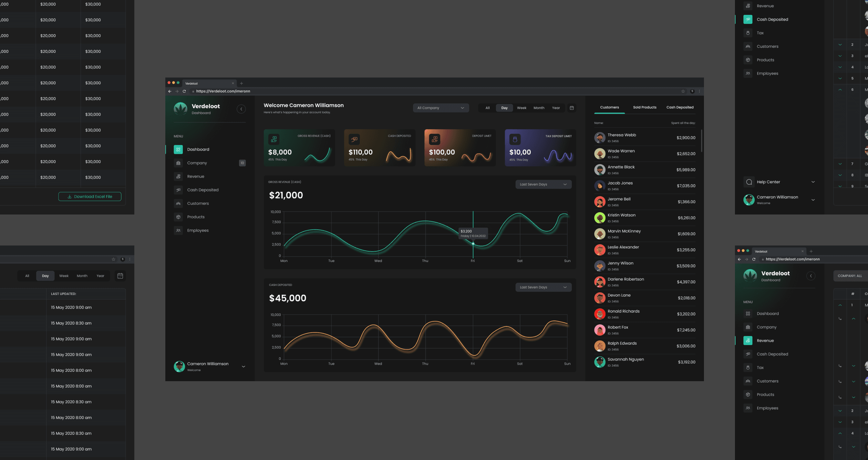Click the customer list scrollbar

click(x=702, y=141)
